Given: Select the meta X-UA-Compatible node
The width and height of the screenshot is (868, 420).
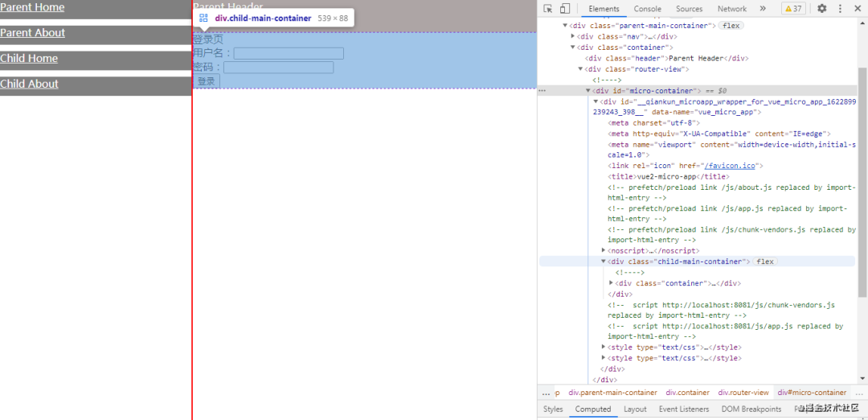Looking at the screenshot, I should pyautogui.click(x=719, y=134).
